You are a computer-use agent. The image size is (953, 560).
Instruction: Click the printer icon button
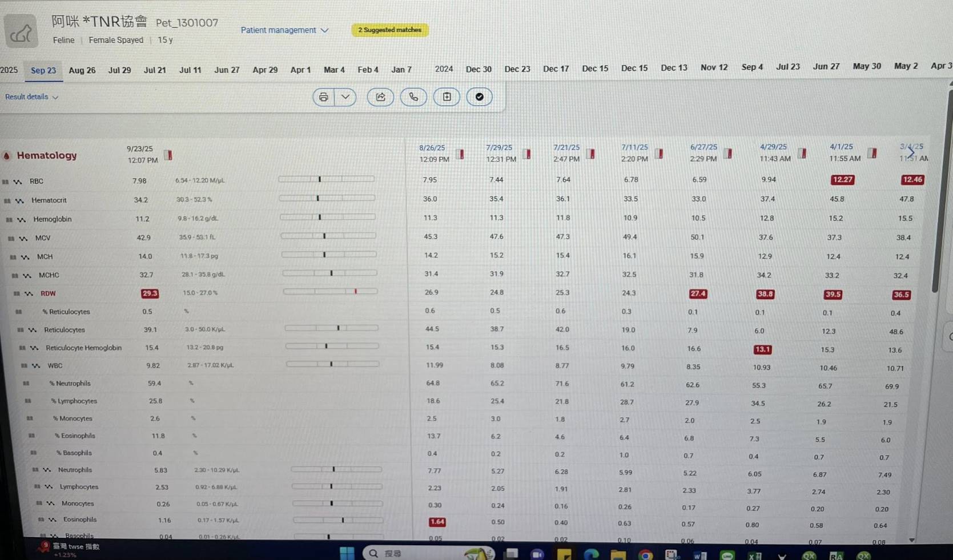[x=323, y=97]
